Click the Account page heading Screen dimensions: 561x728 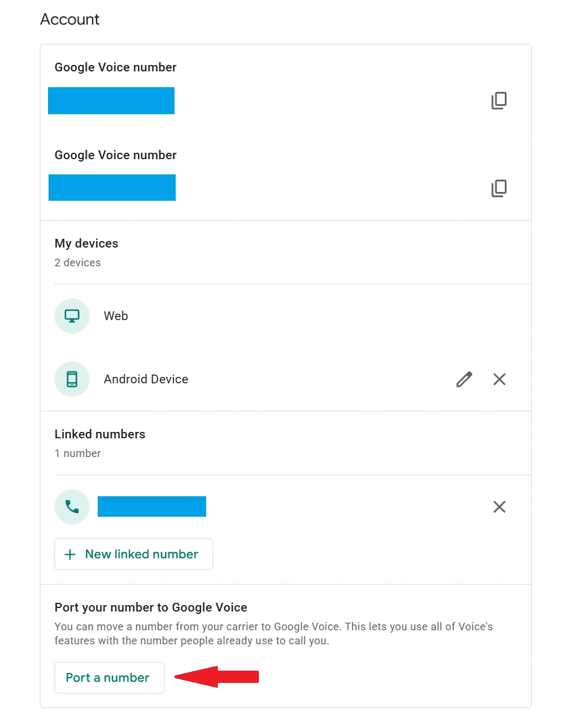pyautogui.click(x=70, y=19)
